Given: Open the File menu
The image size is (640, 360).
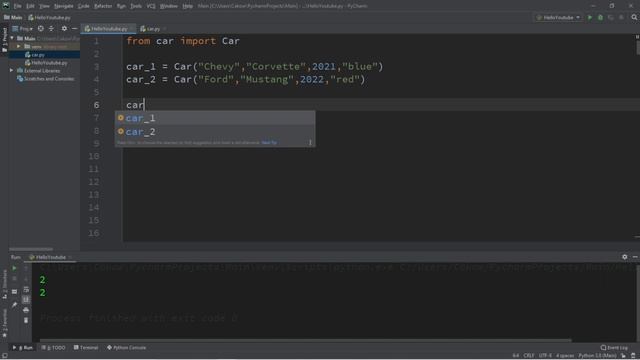Looking at the screenshot, I should coord(18,6).
